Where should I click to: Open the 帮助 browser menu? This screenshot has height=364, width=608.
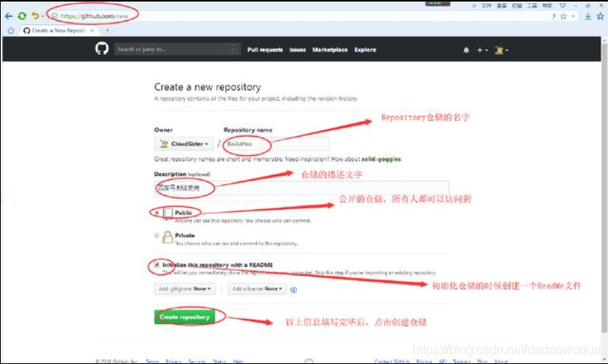547,6
